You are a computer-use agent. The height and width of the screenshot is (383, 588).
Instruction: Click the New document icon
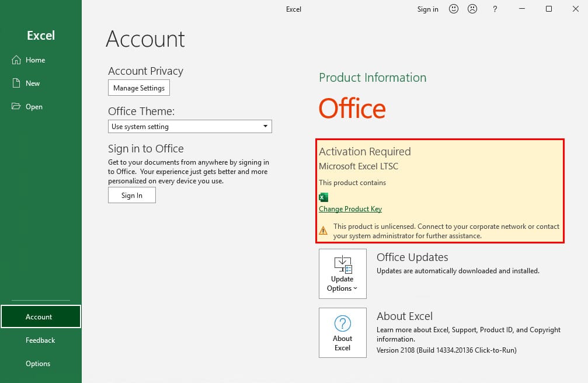16,83
